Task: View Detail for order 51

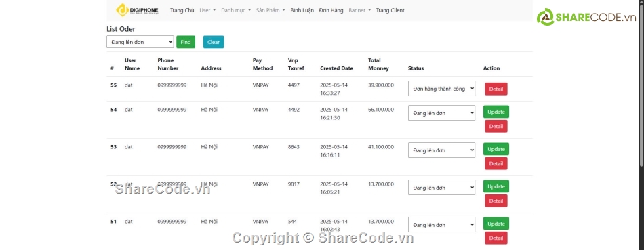Action: (496, 238)
